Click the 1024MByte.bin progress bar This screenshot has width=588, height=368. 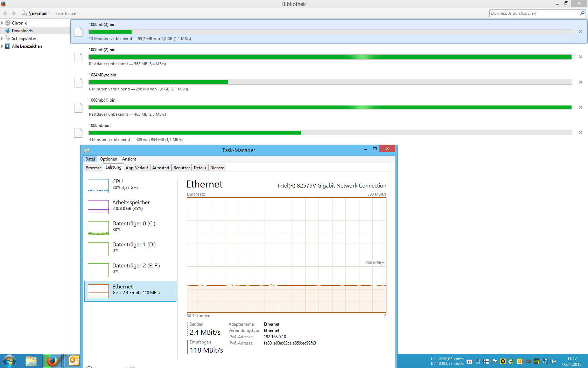click(x=330, y=82)
